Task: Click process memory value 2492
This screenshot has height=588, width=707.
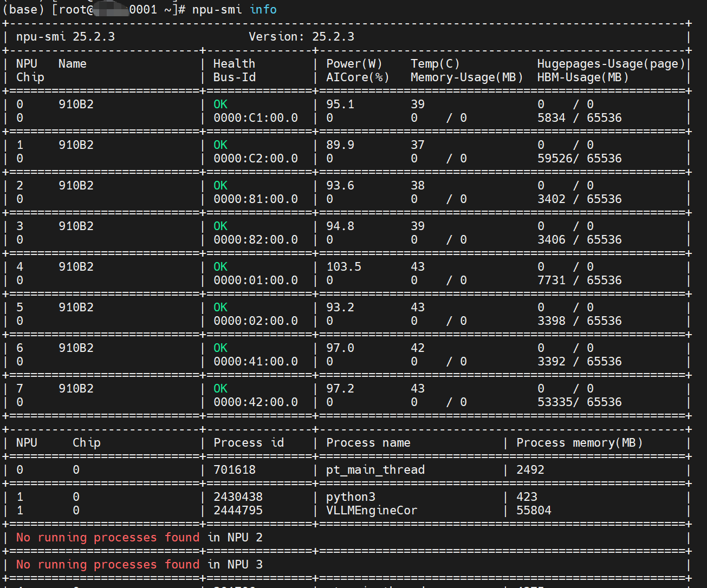Action: click(530, 470)
